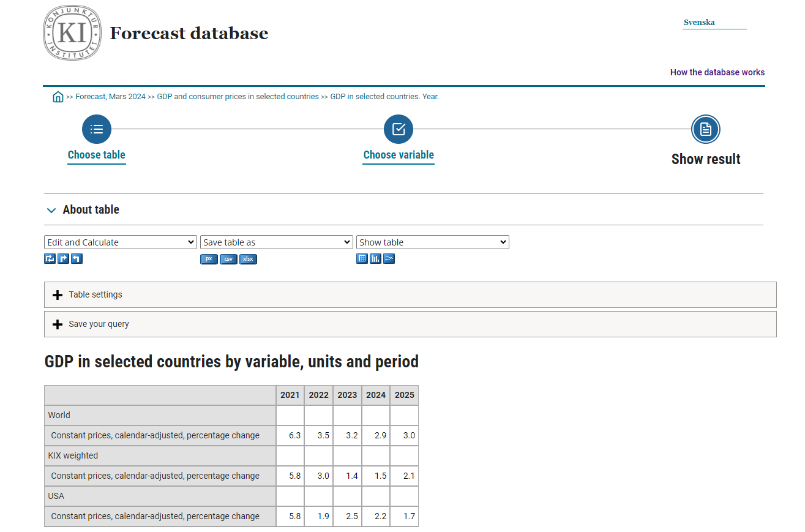This screenshot has width=805, height=532.
Task: Display results as a bar chart
Action: tap(375, 258)
